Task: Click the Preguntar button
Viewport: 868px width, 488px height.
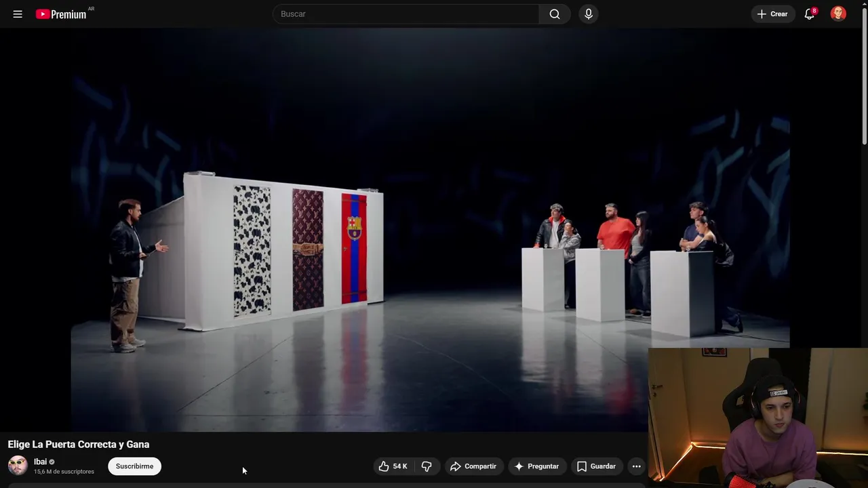Action: (x=536, y=466)
